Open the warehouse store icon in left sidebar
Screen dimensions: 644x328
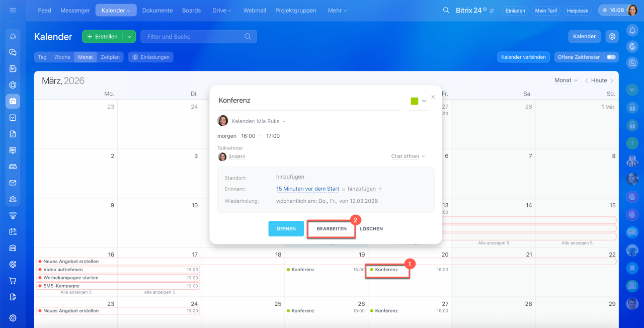tap(13, 248)
